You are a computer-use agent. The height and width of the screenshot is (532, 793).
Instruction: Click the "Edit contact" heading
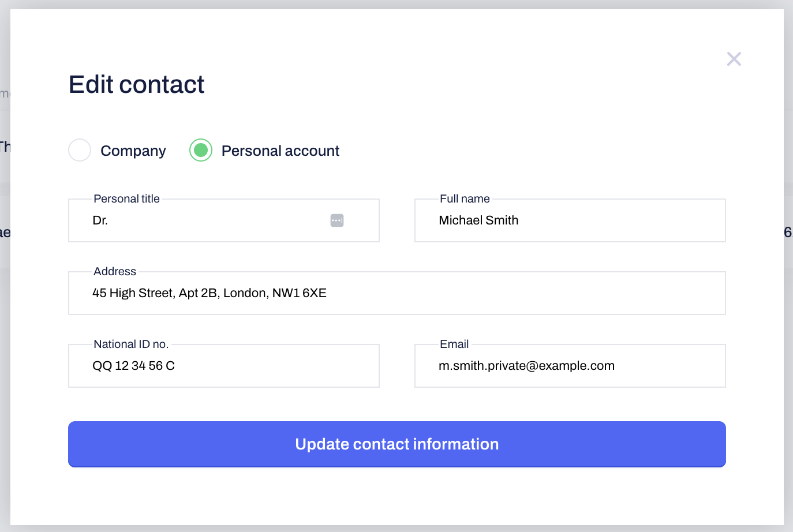tap(136, 84)
